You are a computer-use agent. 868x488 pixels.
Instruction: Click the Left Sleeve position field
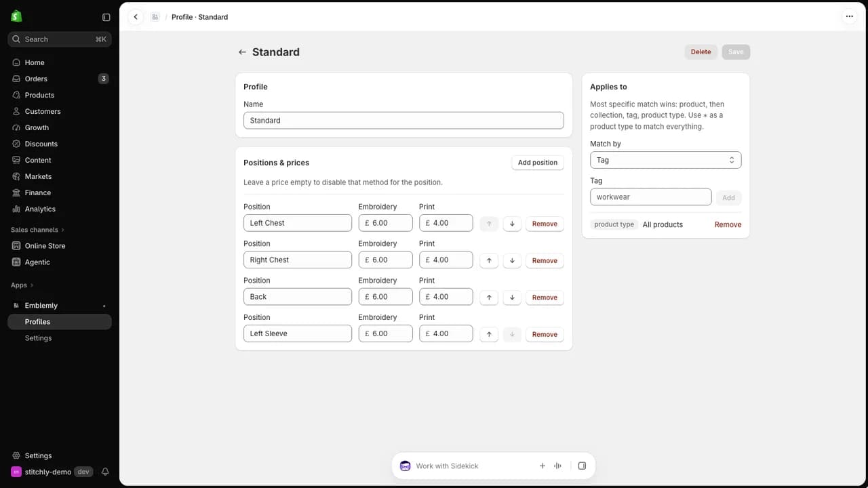[298, 333]
